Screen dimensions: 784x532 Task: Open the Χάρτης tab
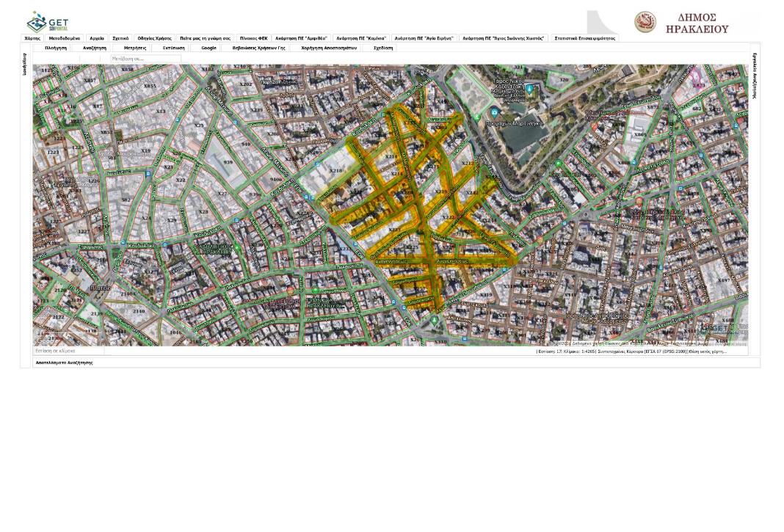(32, 38)
